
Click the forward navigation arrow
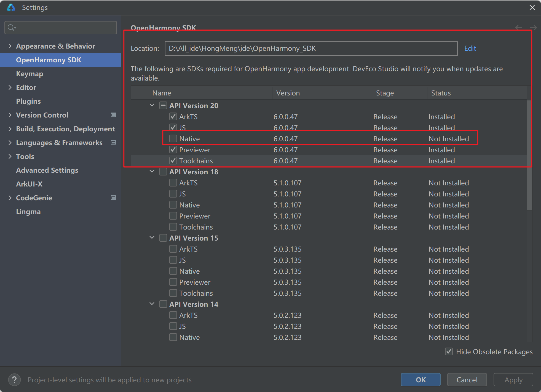pos(533,28)
